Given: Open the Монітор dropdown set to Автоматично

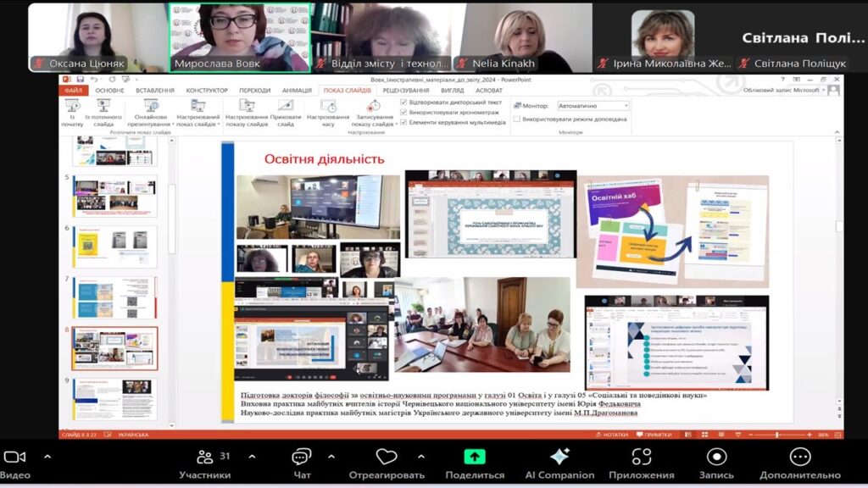Looking at the screenshot, I should [x=593, y=106].
